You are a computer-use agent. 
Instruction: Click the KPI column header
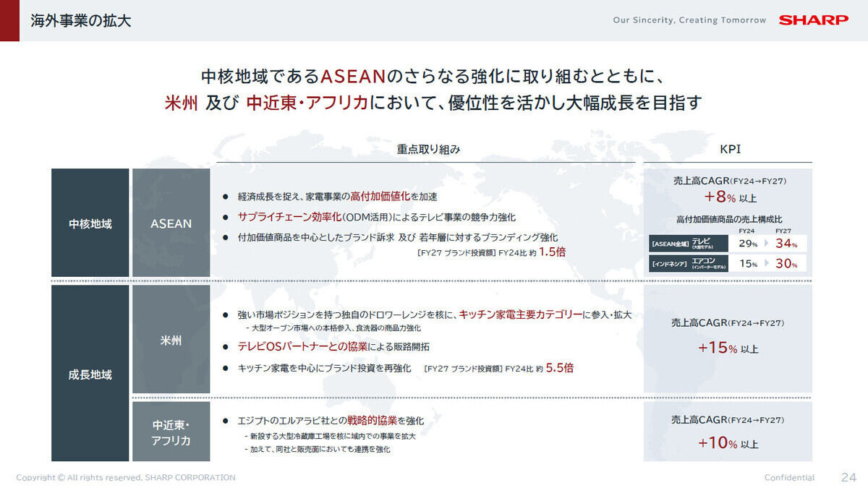pyautogui.click(x=730, y=150)
